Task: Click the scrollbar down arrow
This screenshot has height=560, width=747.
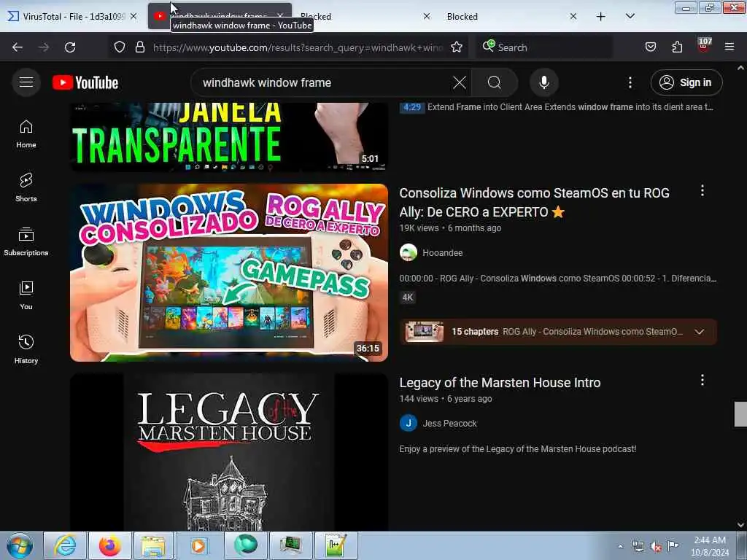Action: coord(740,525)
